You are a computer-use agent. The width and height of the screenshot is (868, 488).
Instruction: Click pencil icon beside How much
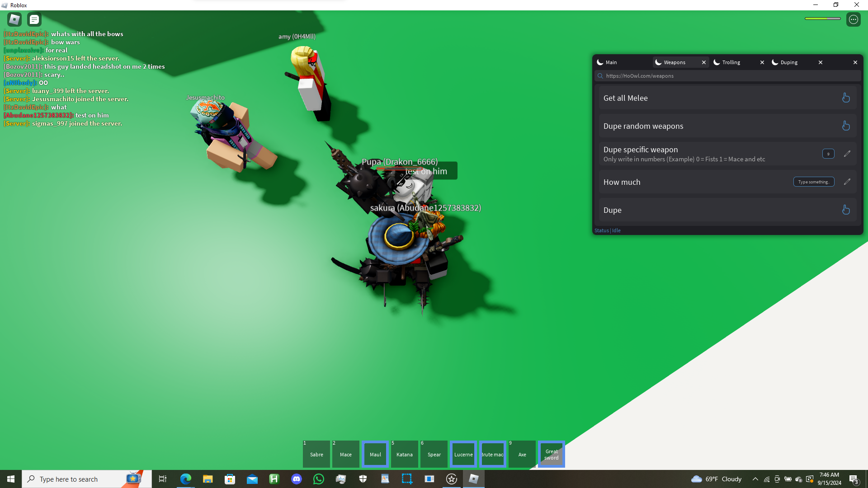coord(847,182)
